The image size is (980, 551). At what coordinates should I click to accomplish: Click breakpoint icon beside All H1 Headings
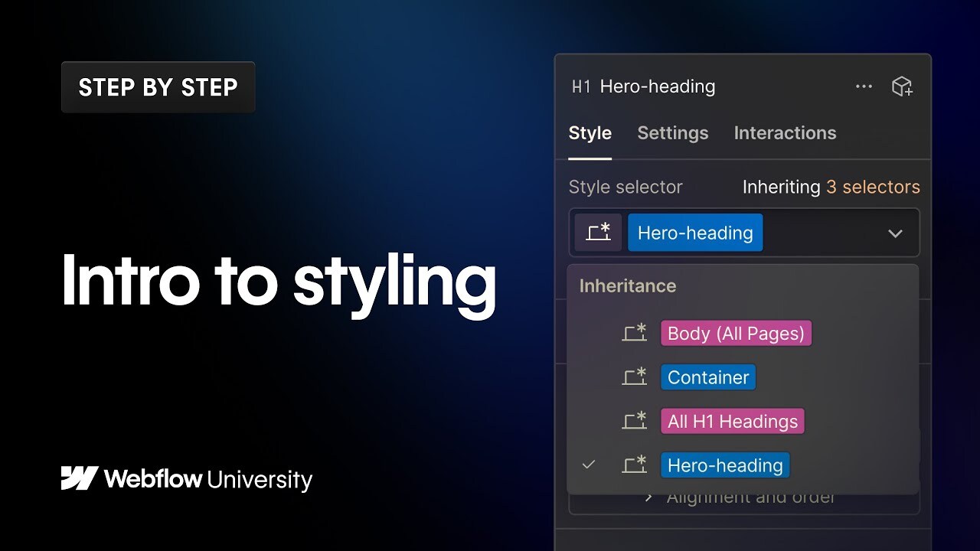[x=634, y=420]
